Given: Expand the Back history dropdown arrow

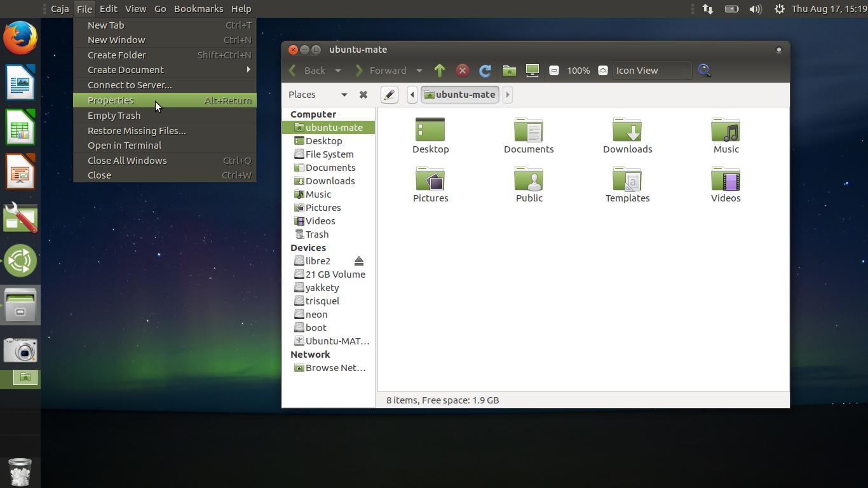Looking at the screenshot, I should pos(338,71).
